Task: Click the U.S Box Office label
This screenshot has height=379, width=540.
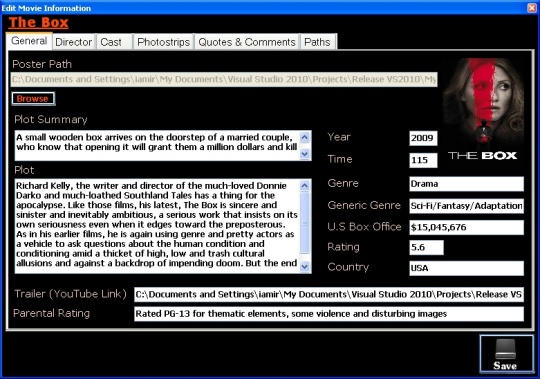Action: 364,227
